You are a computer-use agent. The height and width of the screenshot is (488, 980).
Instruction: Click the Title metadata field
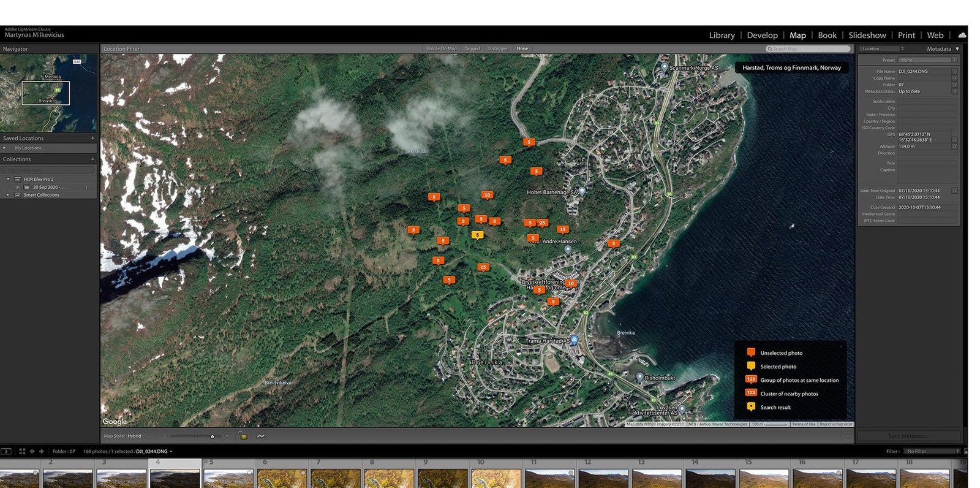(x=927, y=163)
